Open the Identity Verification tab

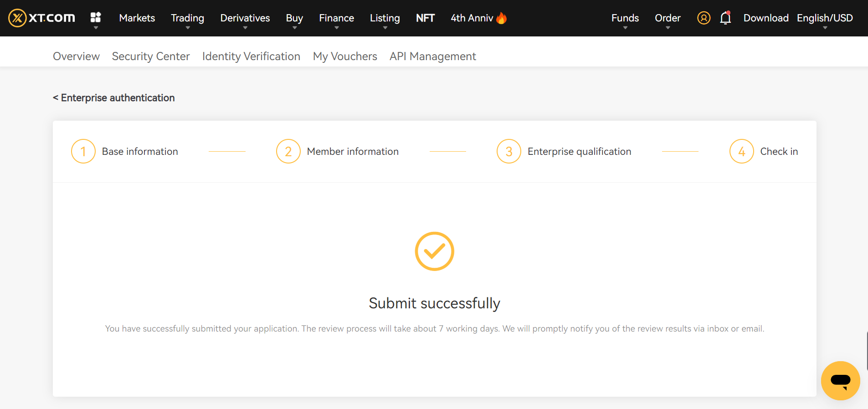click(251, 56)
